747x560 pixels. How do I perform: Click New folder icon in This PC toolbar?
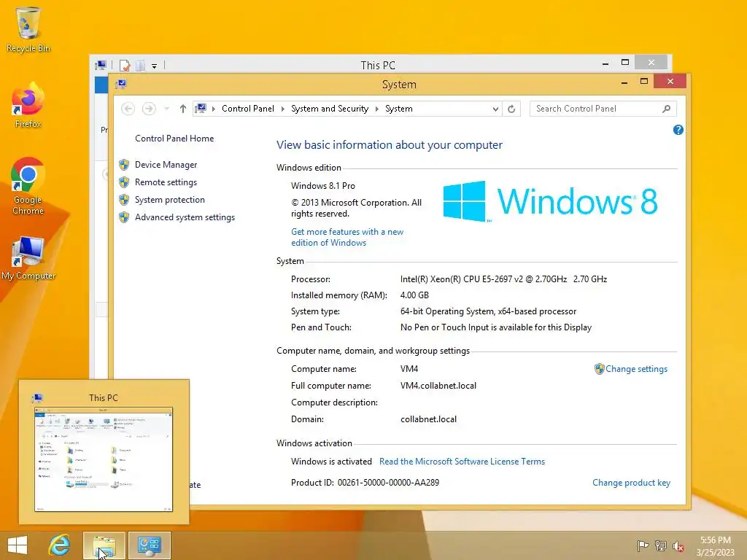(x=140, y=65)
